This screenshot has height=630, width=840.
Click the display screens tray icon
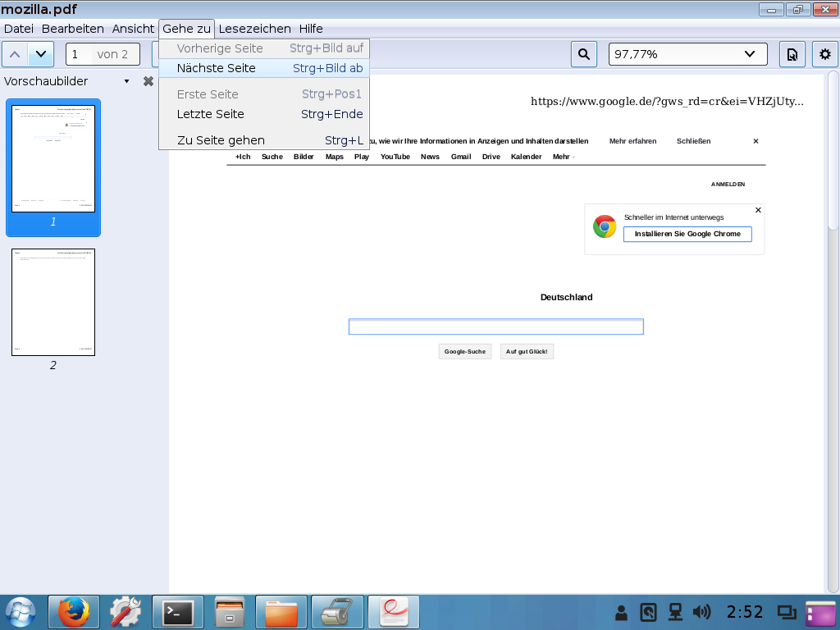coord(787,612)
